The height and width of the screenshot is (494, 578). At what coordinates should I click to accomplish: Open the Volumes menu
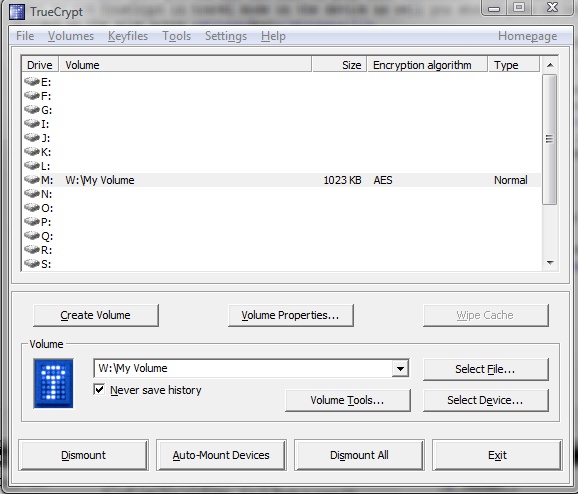71,36
